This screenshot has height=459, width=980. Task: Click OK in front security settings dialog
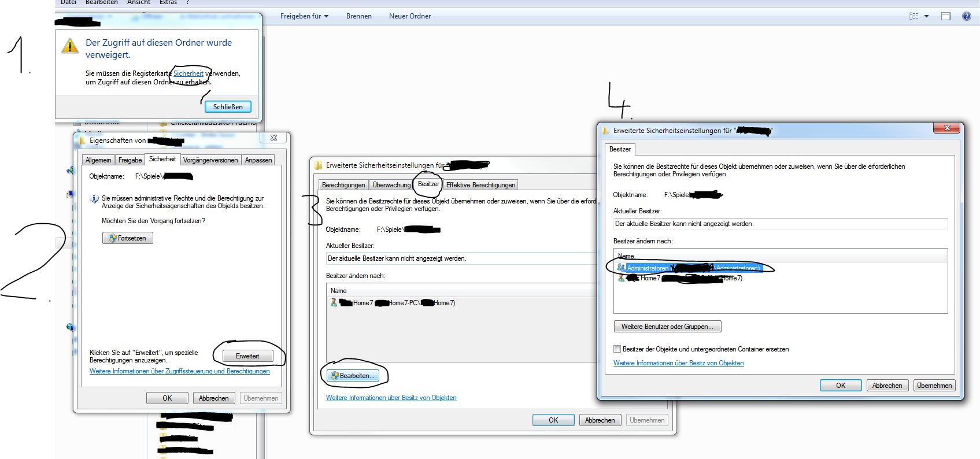coord(841,386)
